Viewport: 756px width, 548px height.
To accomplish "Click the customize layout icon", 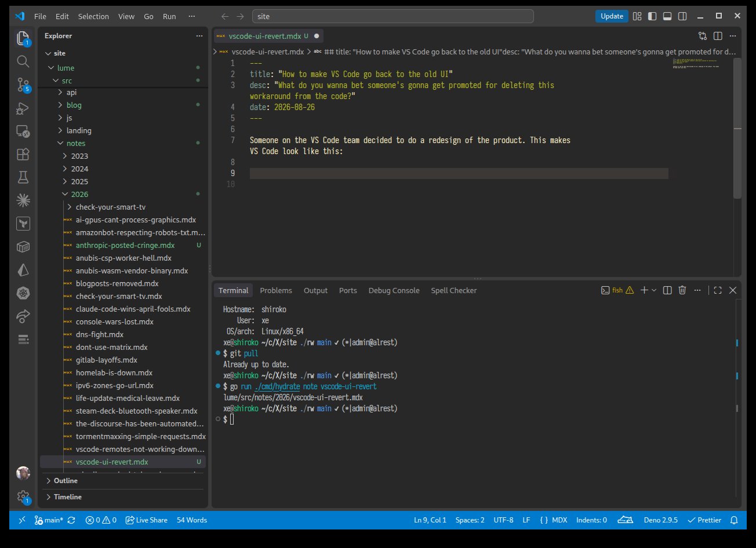I will (637, 16).
